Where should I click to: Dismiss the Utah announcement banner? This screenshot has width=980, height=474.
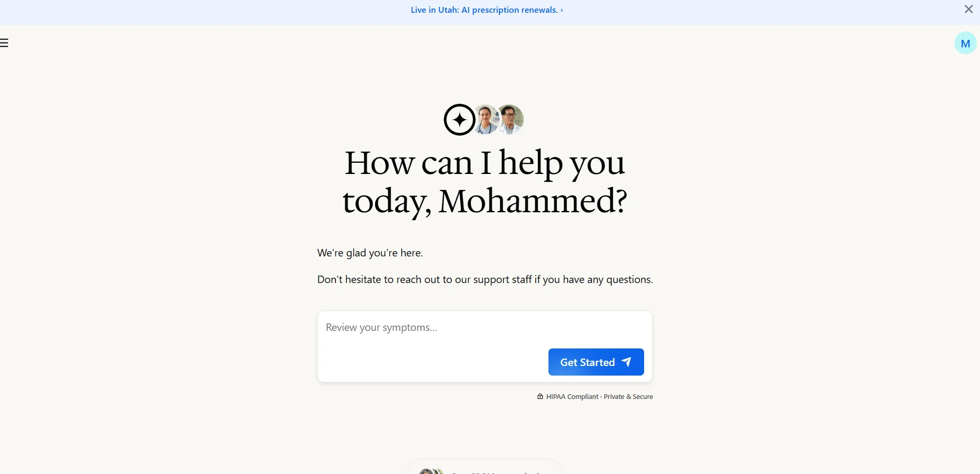(x=968, y=10)
